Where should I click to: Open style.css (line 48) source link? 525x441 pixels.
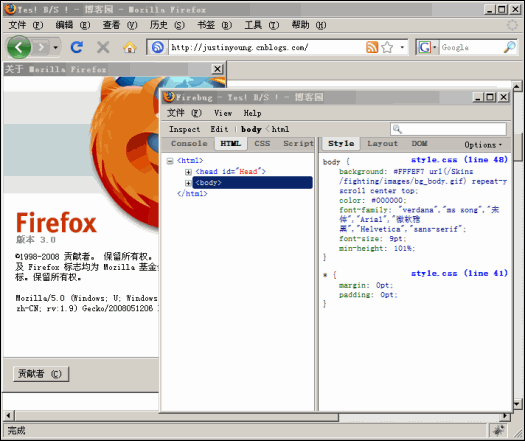tap(459, 160)
